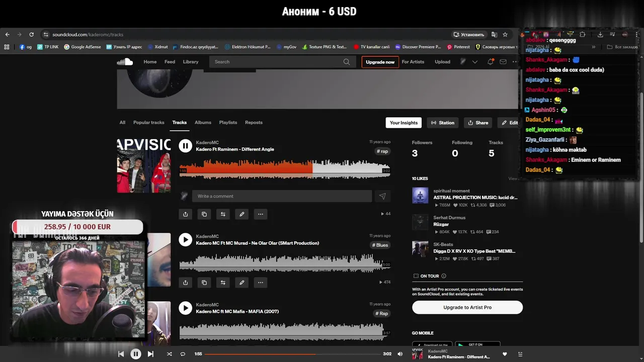Open the For Artists link

coord(413,62)
